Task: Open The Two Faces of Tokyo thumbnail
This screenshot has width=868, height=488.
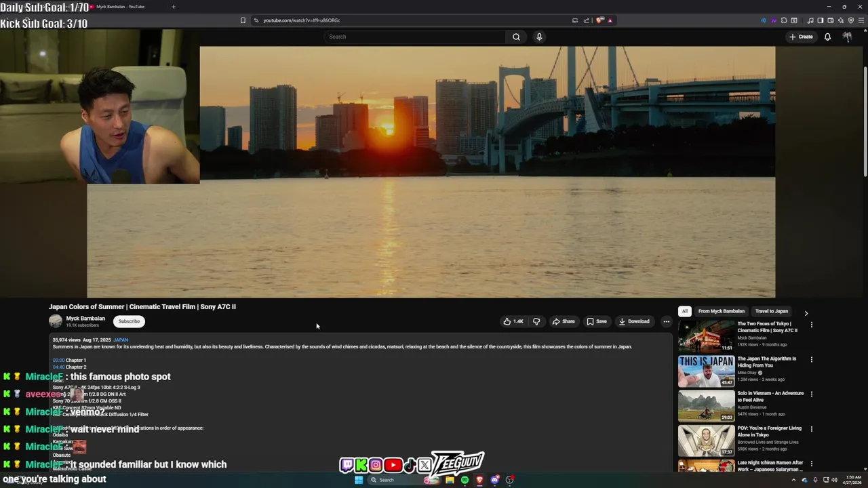Action: (x=706, y=335)
